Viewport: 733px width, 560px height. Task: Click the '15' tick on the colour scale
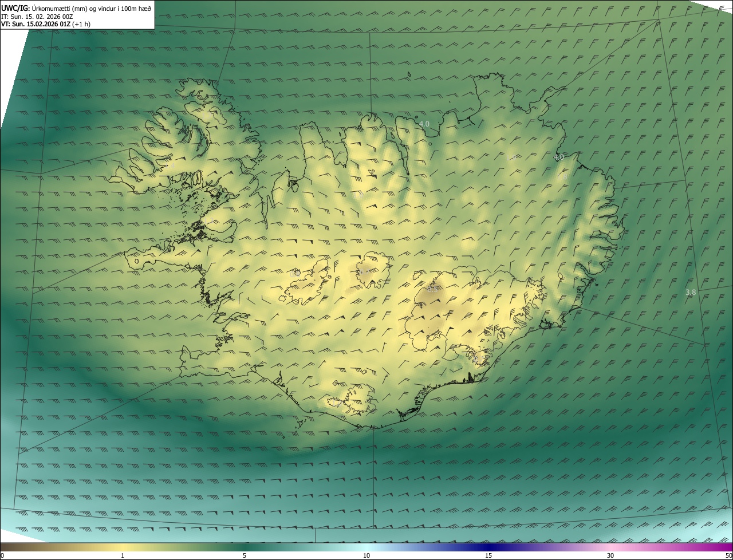(488, 555)
